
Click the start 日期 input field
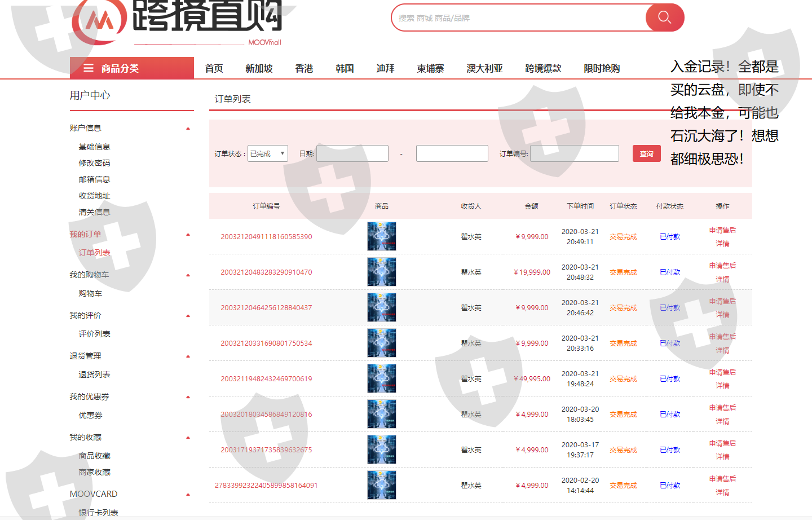[352, 153]
